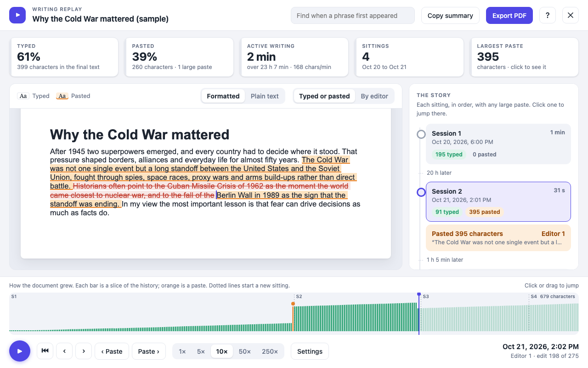Start playback with the round play button
Viewport: 588px width, 368px height.
20,351
